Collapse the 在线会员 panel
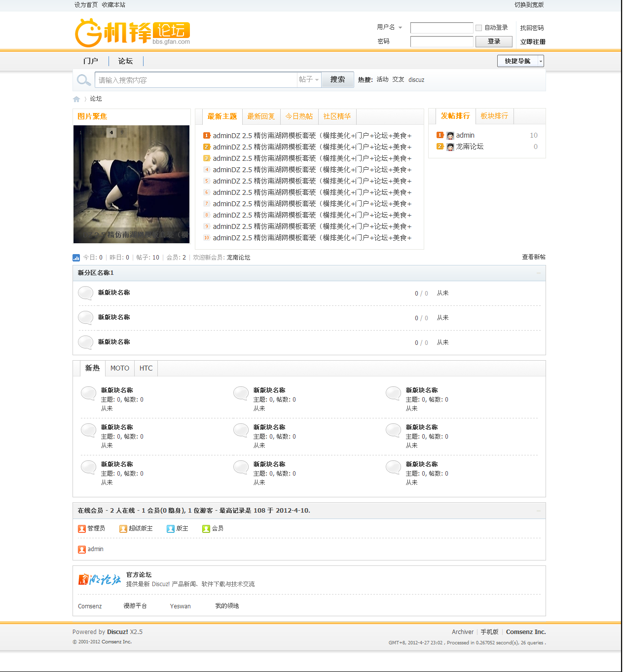Screen dimensions: 623x672 click(x=538, y=511)
